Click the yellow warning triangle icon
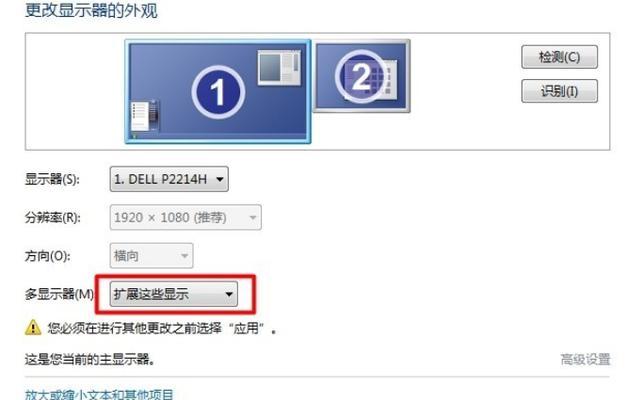Screen dimensions: 626x400 pyautogui.click(x=33, y=327)
